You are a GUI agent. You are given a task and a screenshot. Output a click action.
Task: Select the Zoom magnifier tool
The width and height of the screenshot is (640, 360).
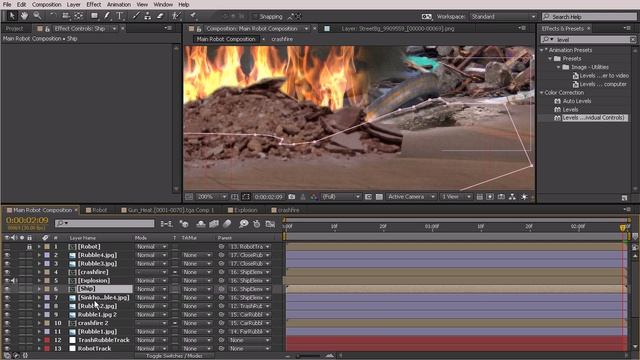(x=37, y=16)
